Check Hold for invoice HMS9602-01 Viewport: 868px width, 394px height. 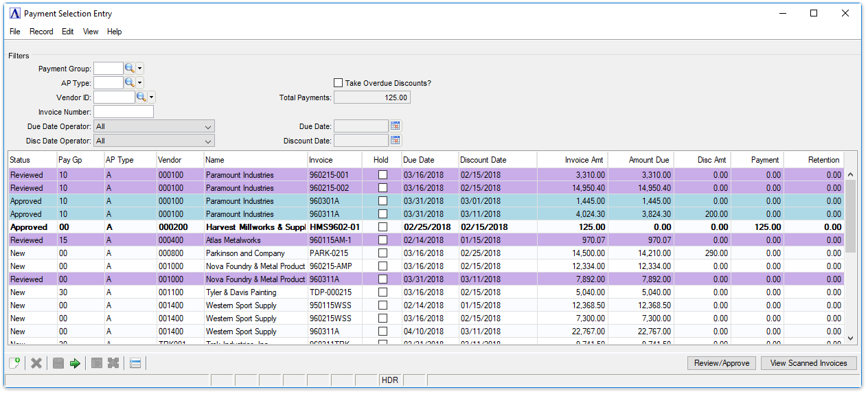click(x=382, y=227)
